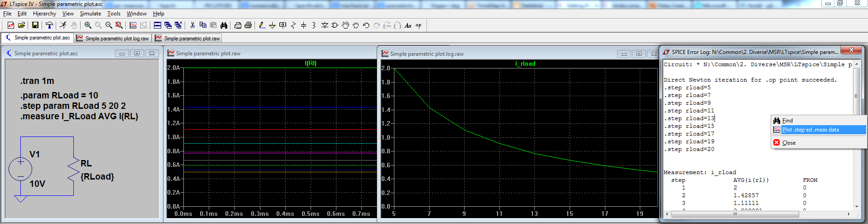Click the Run simulation icon

(x=63, y=25)
